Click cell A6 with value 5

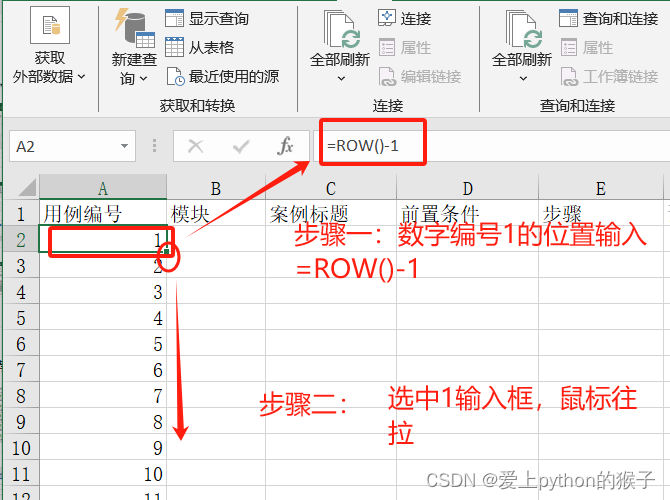pyautogui.click(x=103, y=344)
